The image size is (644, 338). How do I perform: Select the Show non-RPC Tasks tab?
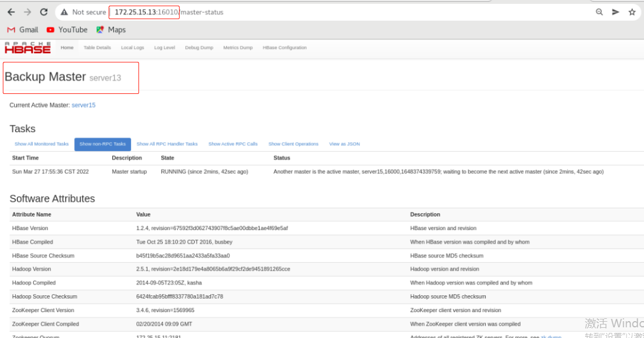(x=102, y=144)
